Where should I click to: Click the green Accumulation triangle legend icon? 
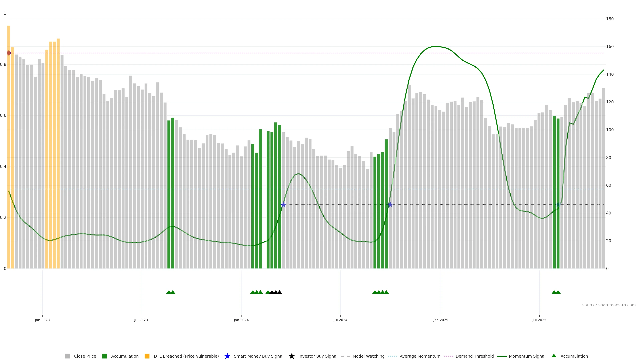point(554,356)
